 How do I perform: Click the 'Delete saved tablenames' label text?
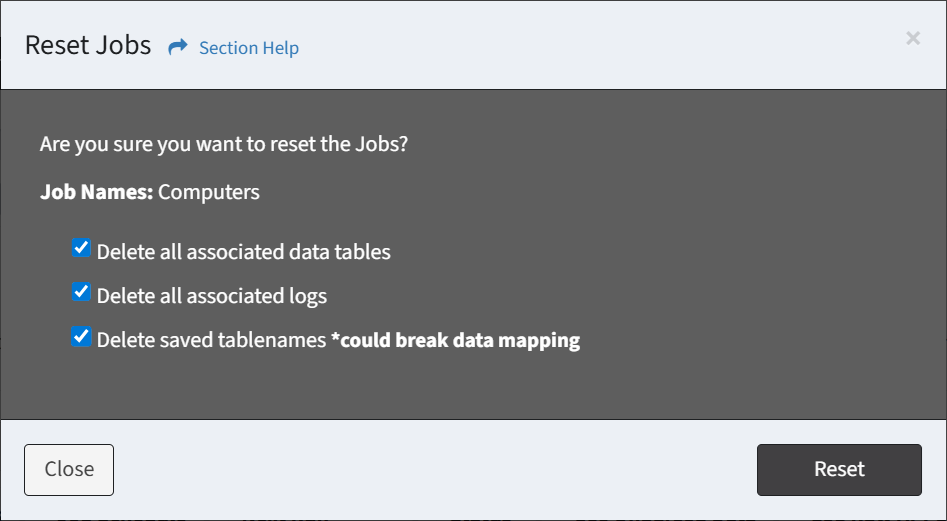pos(212,340)
